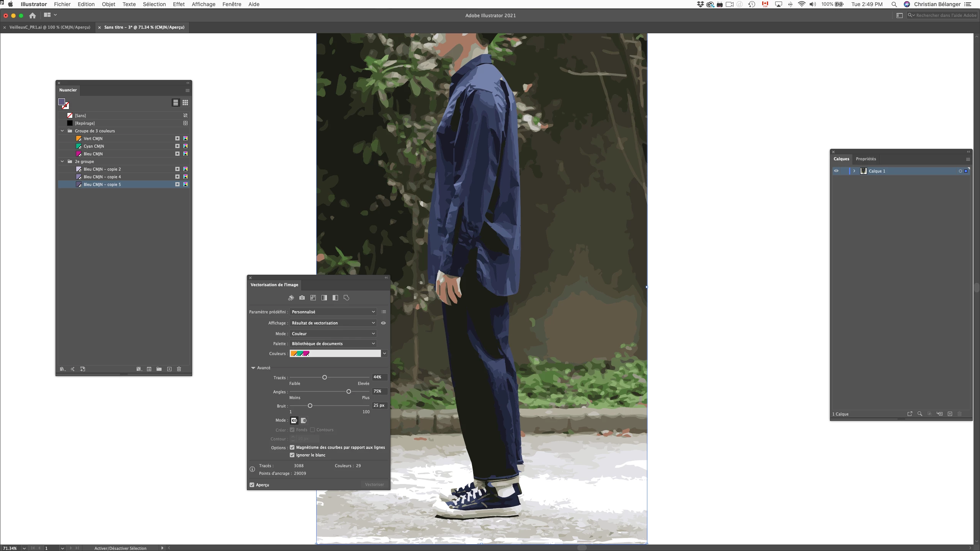
Task: Create new color group folder icon
Action: (x=159, y=369)
